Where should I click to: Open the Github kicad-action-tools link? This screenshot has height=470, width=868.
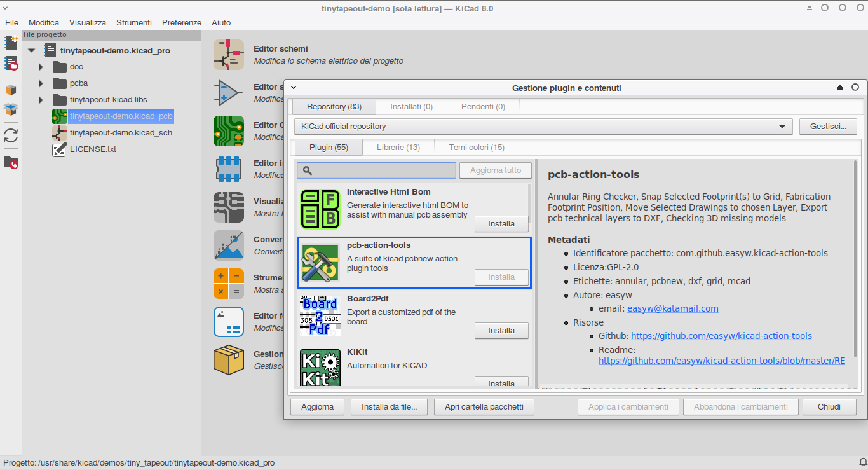(x=721, y=336)
